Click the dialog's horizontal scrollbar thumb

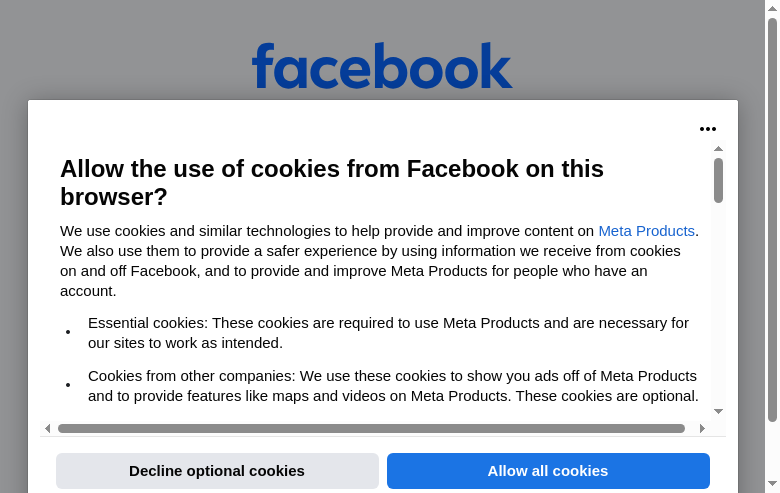[x=371, y=428]
